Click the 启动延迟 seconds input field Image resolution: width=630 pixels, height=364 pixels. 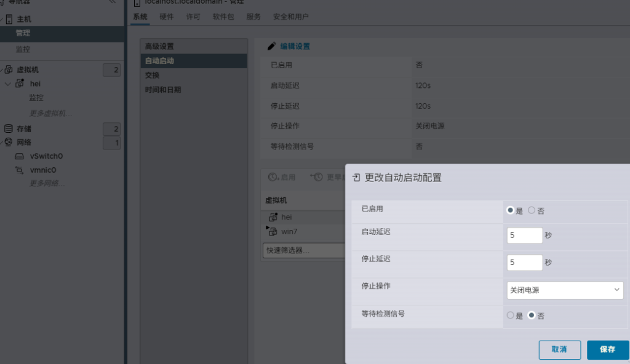pyautogui.click(x=524, y=235)
